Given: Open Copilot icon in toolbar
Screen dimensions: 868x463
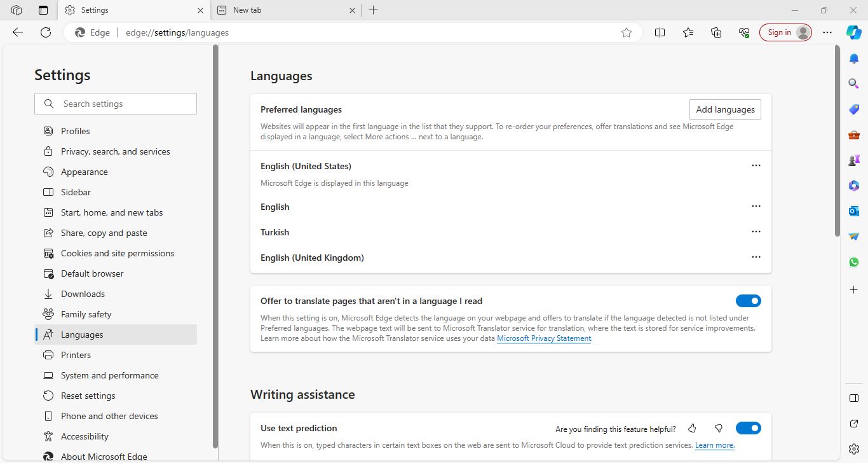Looking at the screenshot, I should coord(854,32).
